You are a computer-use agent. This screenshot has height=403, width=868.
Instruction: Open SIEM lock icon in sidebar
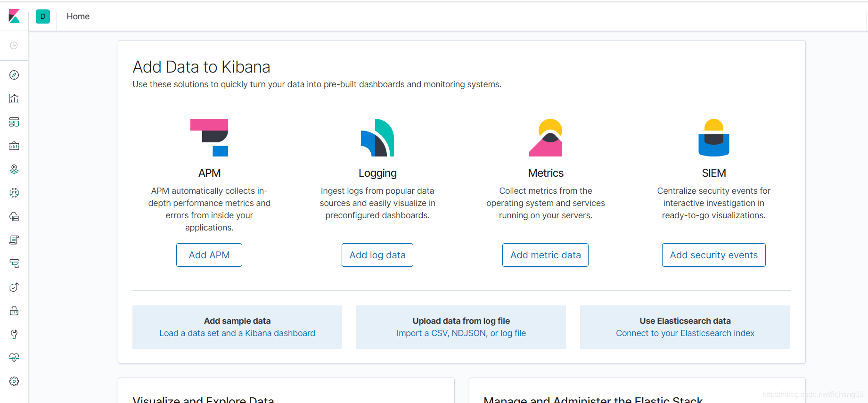click(x=14, y=311)
